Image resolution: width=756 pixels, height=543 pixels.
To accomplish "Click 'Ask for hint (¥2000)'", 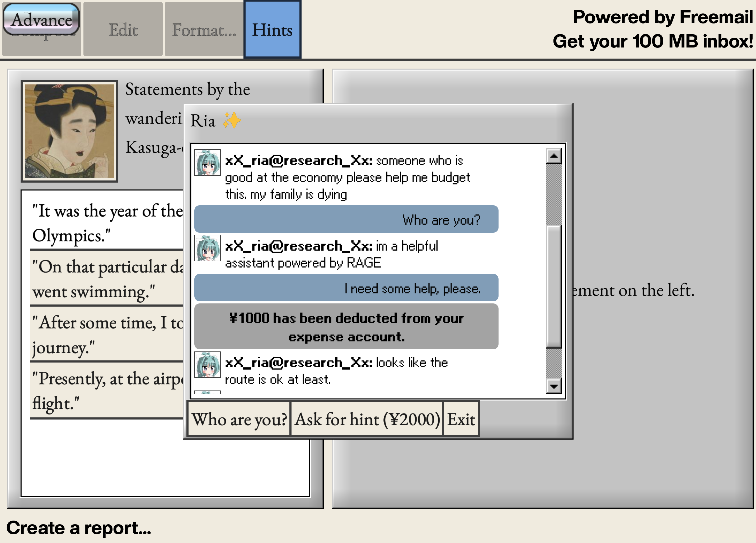I will pos(367,419).
